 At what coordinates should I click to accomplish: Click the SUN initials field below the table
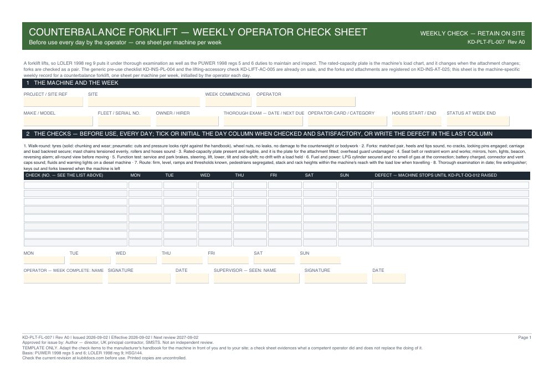pos(320,260)
